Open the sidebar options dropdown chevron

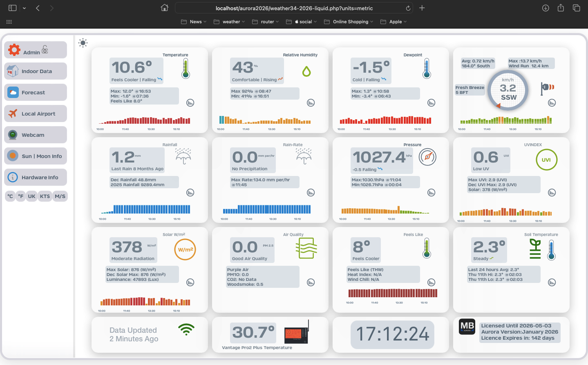24,8
